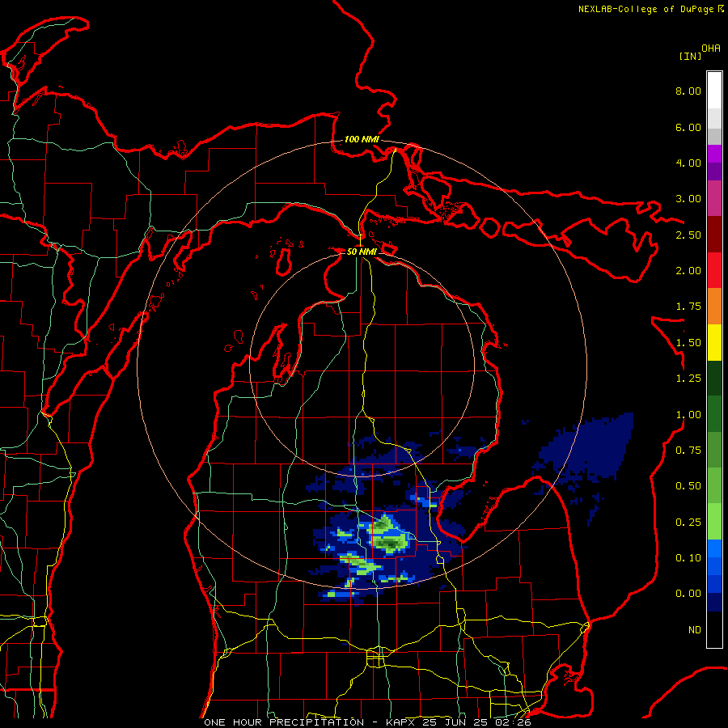Screen dimensions: 728x728
Task: Pick the light blue swatch beside 0.10
Action: point(714,548)
